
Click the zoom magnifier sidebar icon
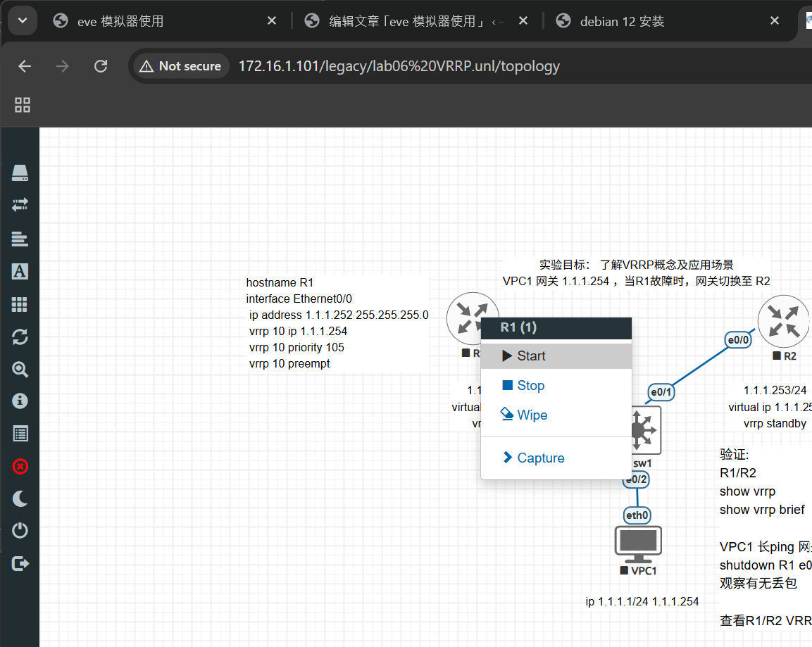20,369
